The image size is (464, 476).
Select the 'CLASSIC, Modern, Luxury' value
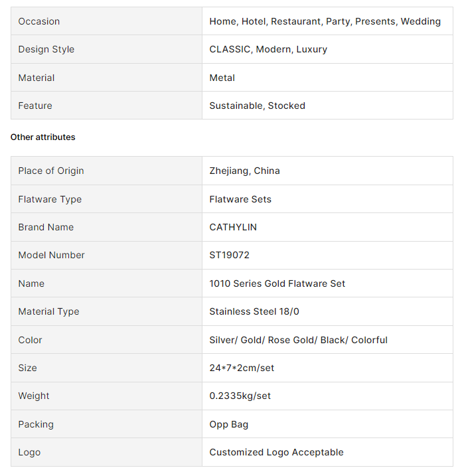[x=268, y=49]
